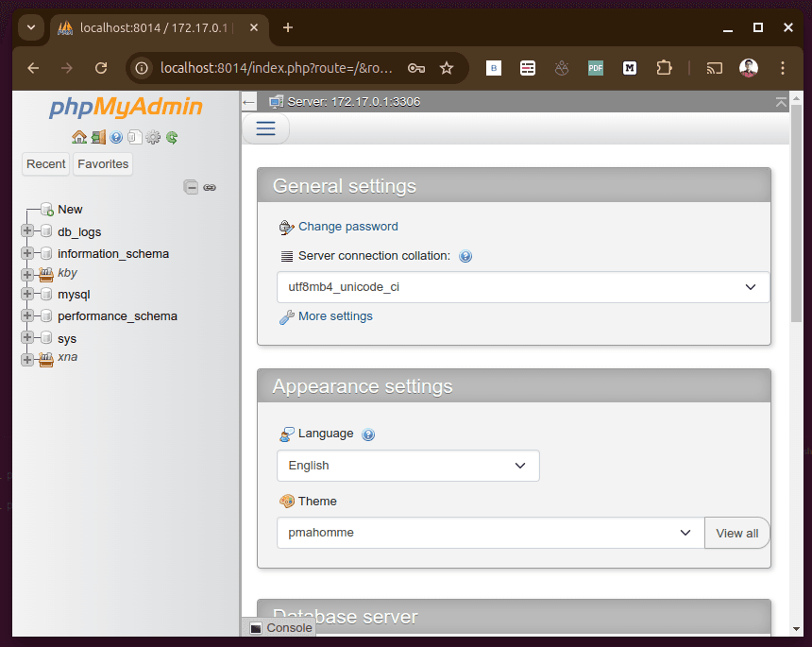Screen dimensions: 812x647
Task: Click the xna database icon
Action: tap(46, 359)
